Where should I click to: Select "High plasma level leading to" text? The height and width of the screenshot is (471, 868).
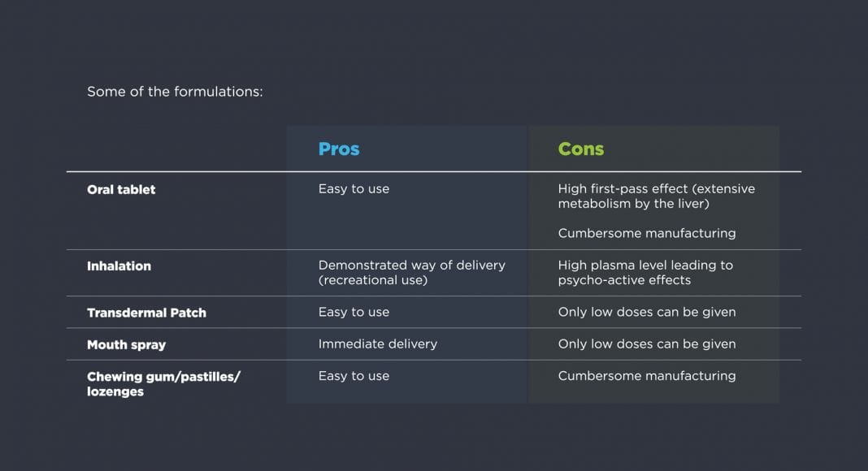click(x=644, y=266)
